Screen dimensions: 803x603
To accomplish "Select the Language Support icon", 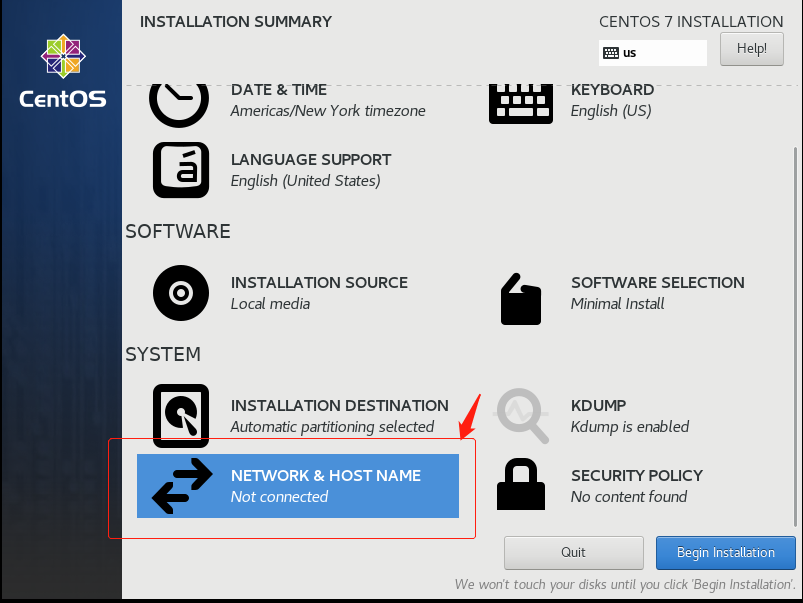I will [180, 170].
